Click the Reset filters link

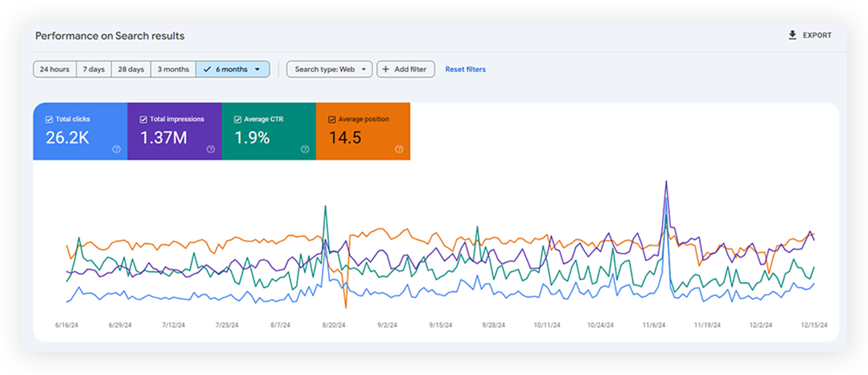[x=465, y=69]
